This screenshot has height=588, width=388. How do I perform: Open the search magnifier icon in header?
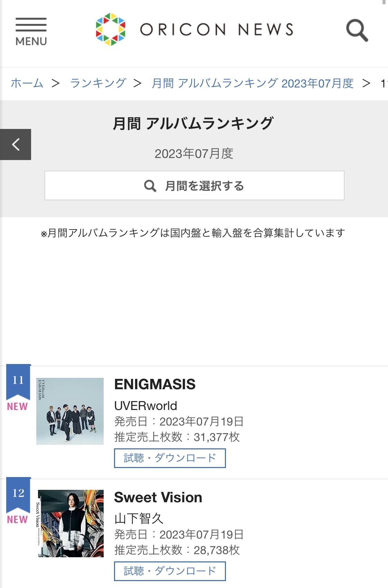tap(357, 30)
